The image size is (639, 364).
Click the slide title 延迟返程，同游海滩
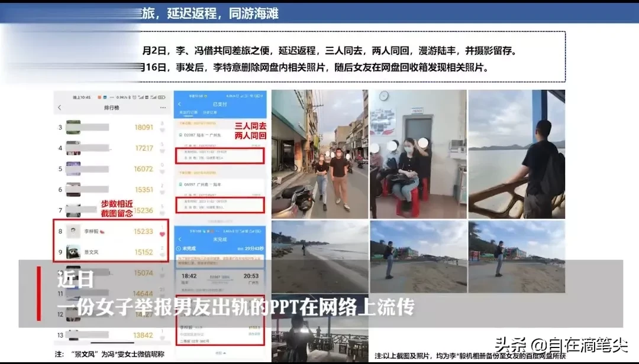222,14
